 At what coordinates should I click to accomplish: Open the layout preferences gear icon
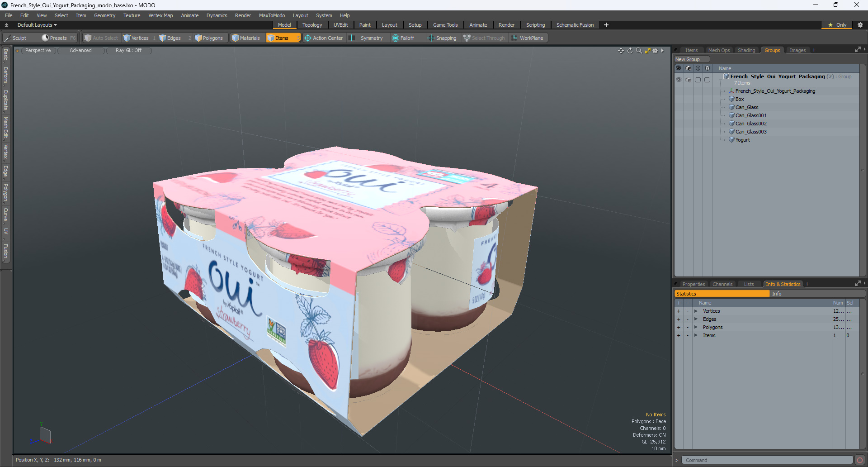860,25
